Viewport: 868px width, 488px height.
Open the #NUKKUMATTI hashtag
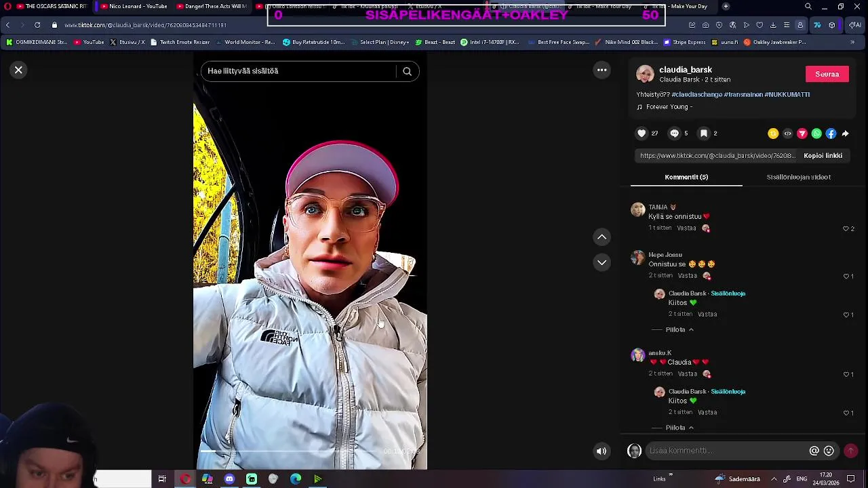click(x=787, y=94)
